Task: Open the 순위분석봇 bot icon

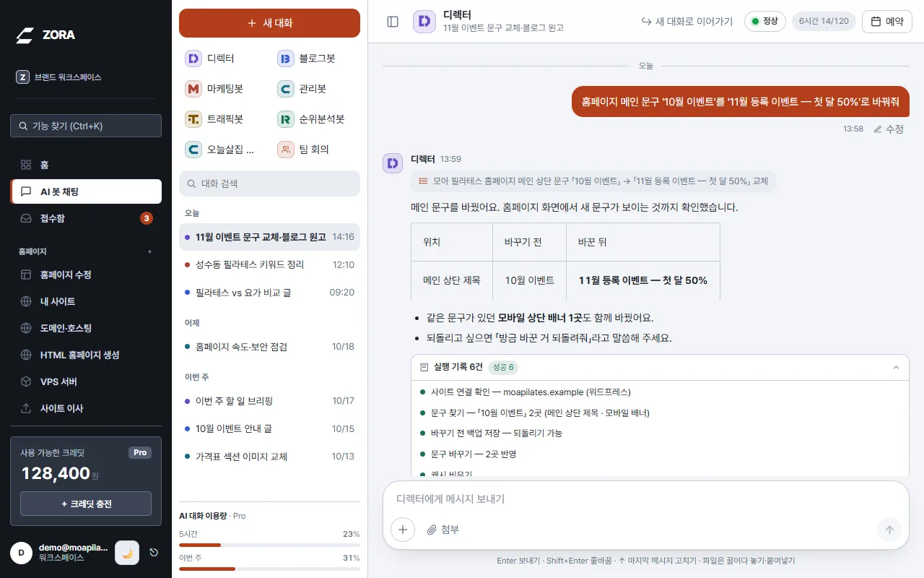Action: pos(285,119)
